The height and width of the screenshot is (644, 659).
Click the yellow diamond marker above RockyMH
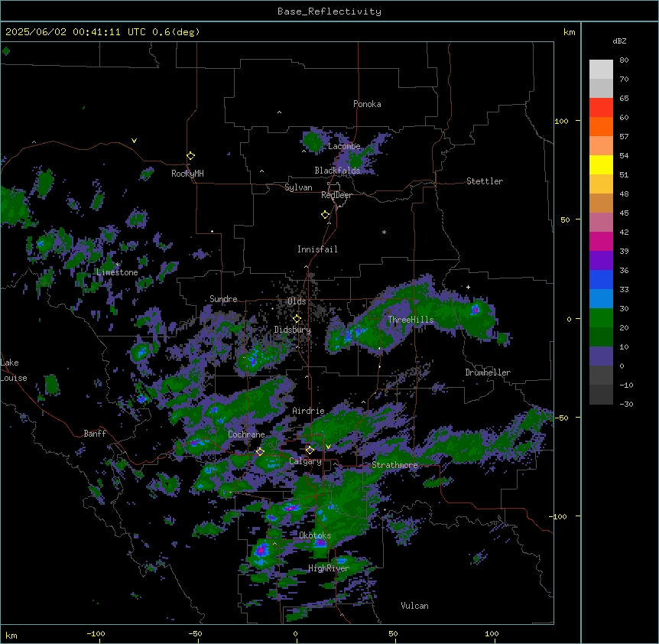point(190,156)
